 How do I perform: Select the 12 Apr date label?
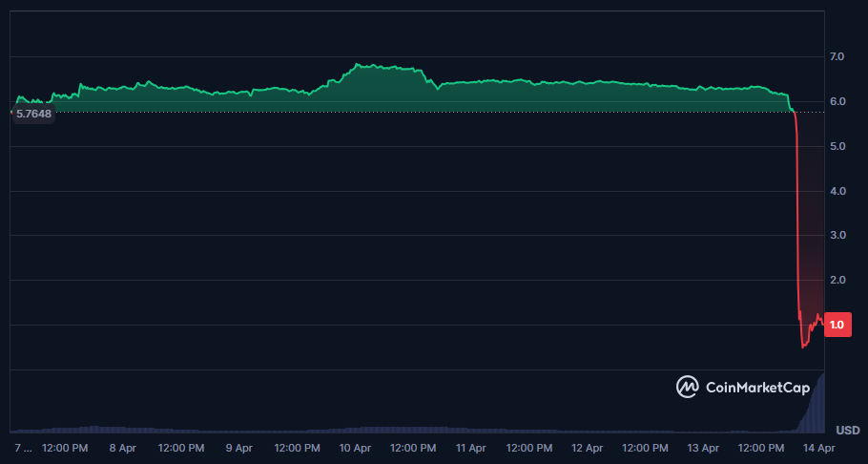(x=587, y=447)
